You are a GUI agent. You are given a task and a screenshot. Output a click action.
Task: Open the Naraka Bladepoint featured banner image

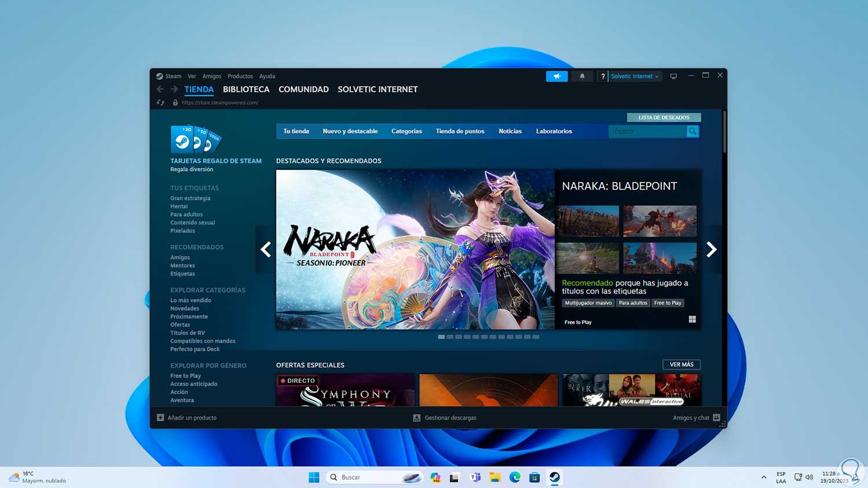pyautogui.click(x=415, y=250)
